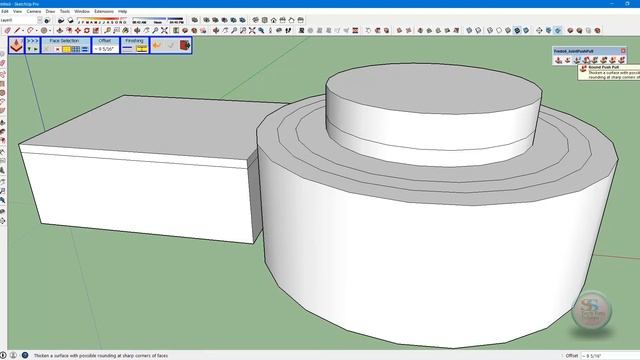Click the small right arrow under >>>

coord(36,49)
